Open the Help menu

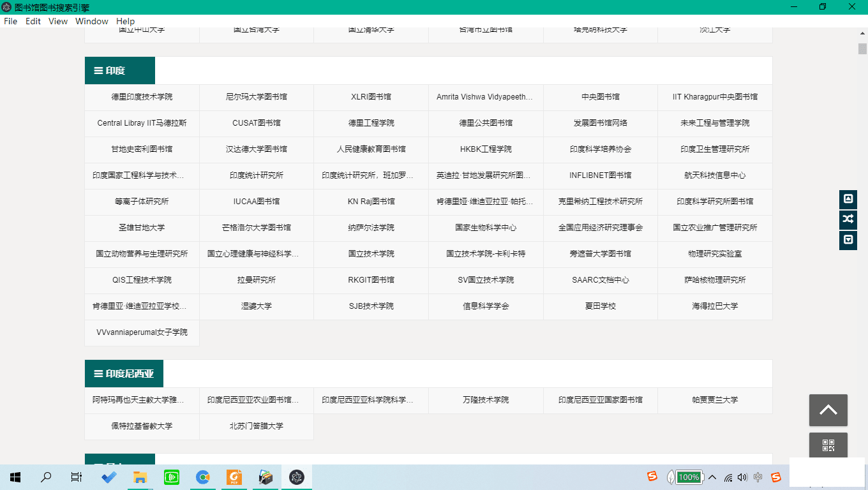tap(125, 21)
